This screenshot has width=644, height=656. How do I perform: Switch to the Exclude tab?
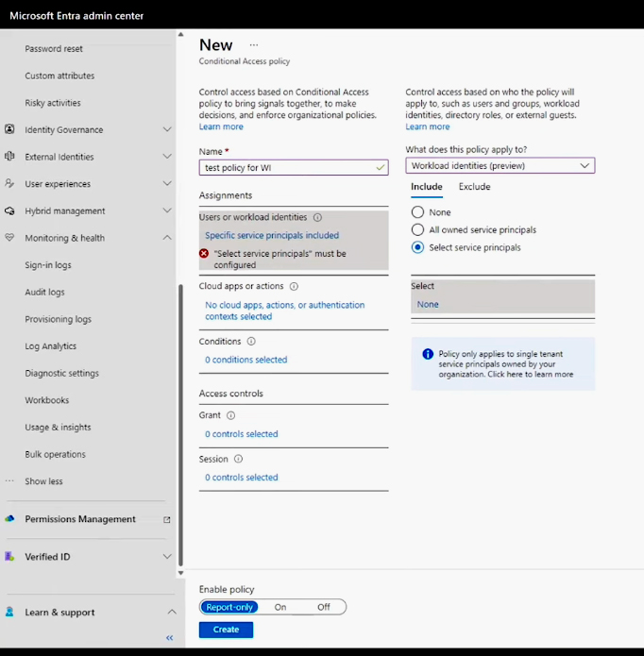pos(475,187)
